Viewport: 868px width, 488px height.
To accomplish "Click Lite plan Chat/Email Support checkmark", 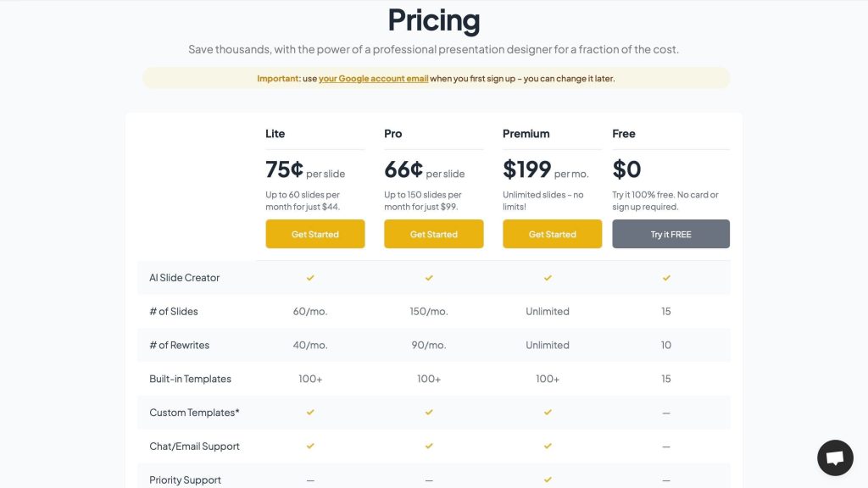I will (x=310, y=446).
